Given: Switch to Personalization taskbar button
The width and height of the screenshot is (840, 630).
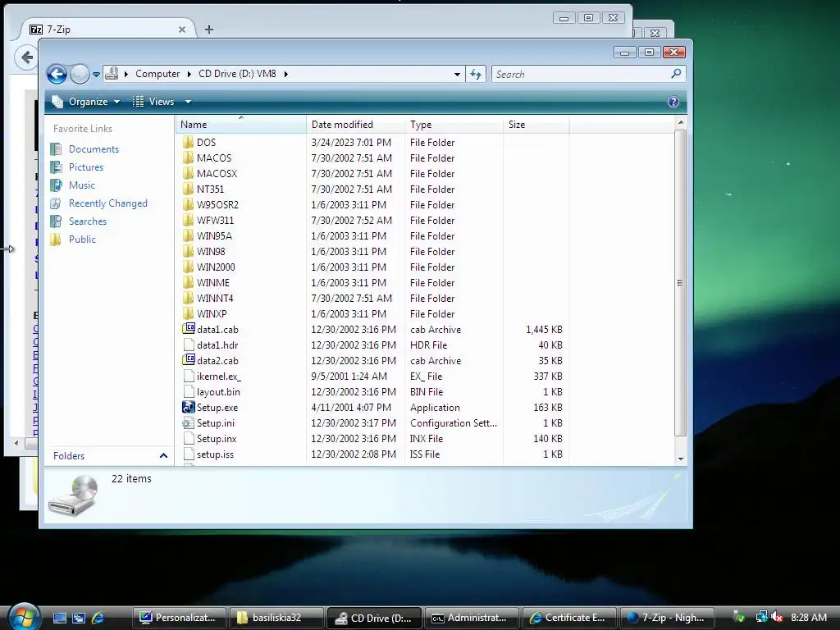Looking at the screenshot, I should (x=179, y=618).
